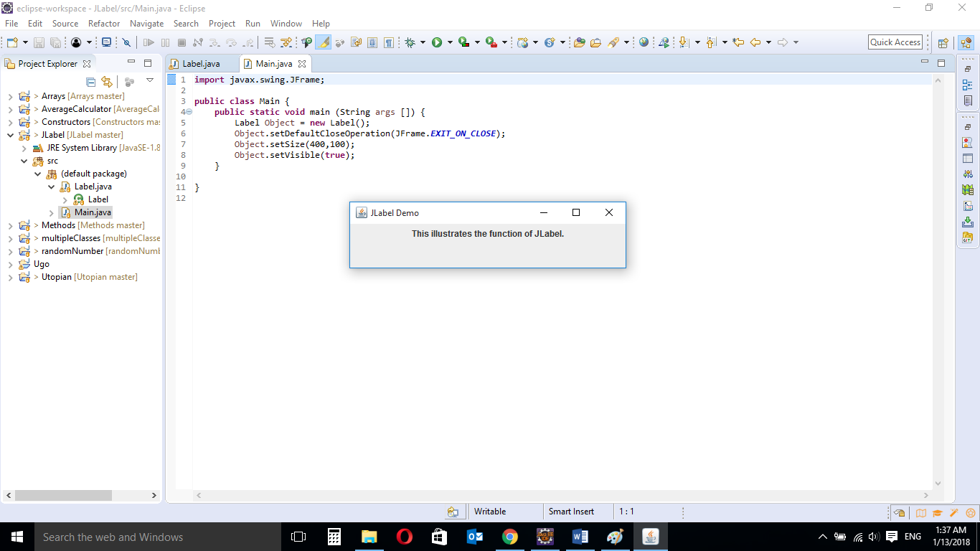Screen dimensions: 980x551
Task: Click the Quick Access field
Action: coord(895,42)
